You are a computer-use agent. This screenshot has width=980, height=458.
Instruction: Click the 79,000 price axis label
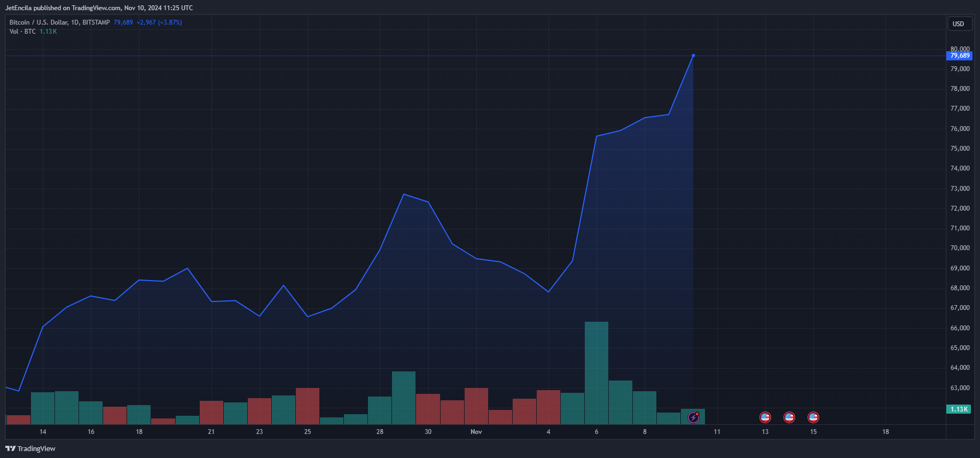[x=960, y=69]
